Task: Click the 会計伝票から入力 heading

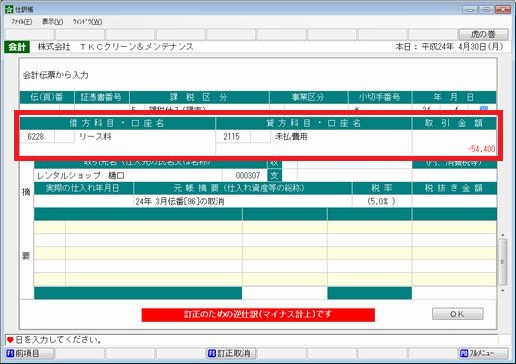Action: 56,75
